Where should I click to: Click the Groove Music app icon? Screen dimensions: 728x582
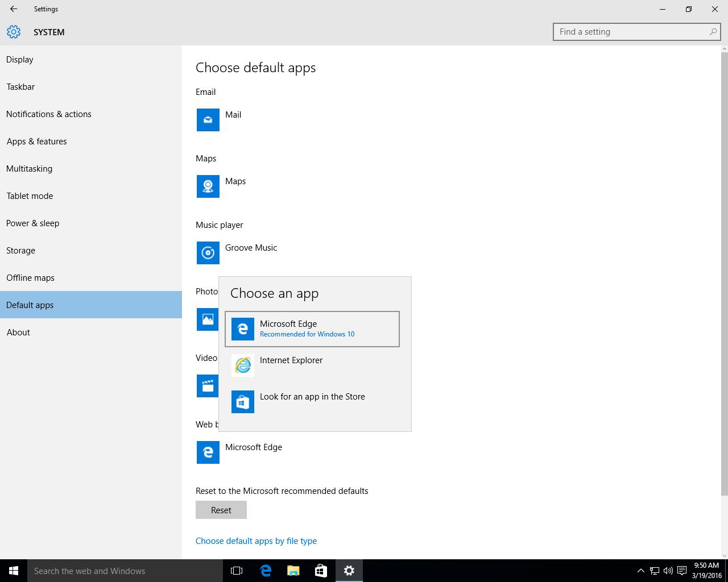pos(208,253)
